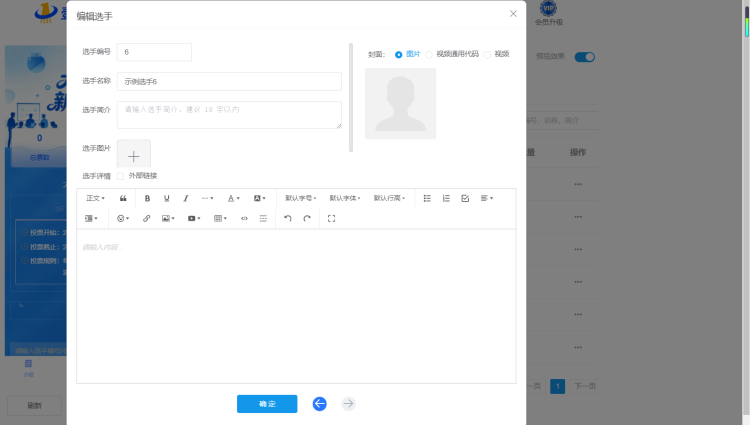Select the 视频 cover radio option

(487, 54)
